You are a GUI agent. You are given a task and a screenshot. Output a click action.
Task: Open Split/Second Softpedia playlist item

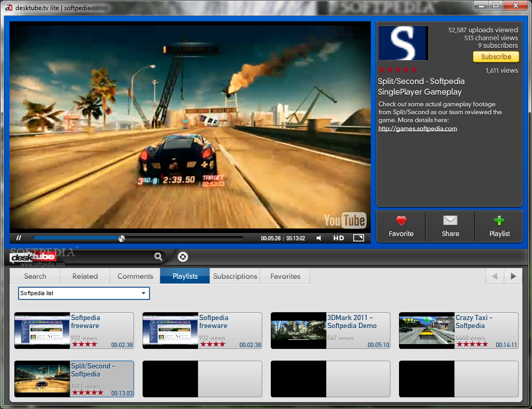coord(74,379)
